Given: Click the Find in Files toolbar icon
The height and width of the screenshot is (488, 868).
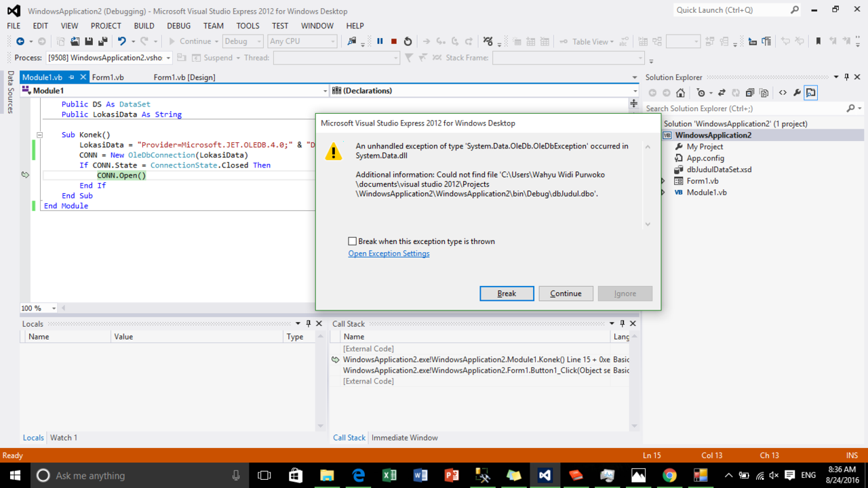Looking at the screenshot, I should [351, 41].
